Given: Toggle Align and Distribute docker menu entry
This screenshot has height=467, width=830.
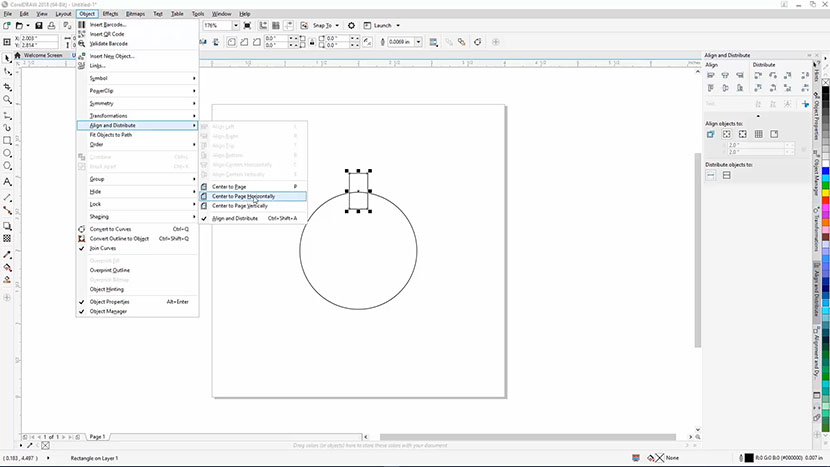Looking at the screenshot, I should click(234, 218).
